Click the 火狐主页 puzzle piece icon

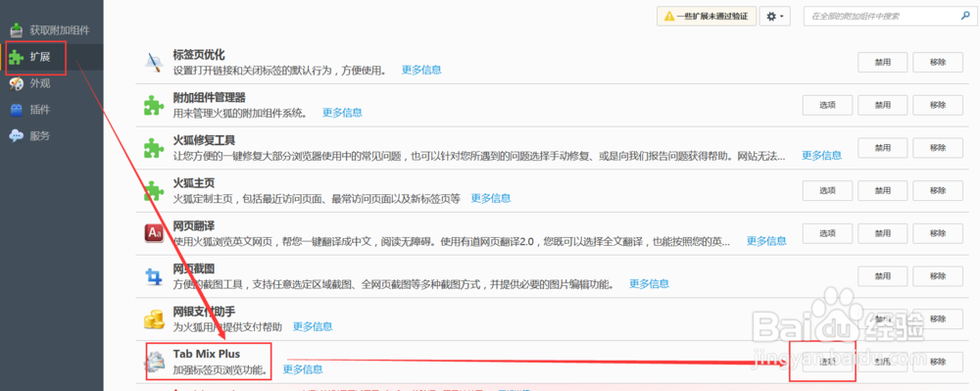154,190
